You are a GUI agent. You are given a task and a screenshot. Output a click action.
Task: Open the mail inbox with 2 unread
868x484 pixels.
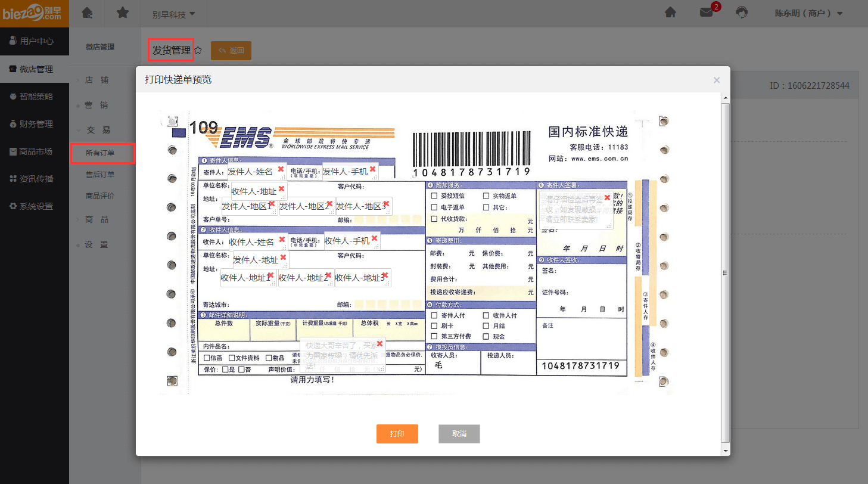(x=707, y=13)
